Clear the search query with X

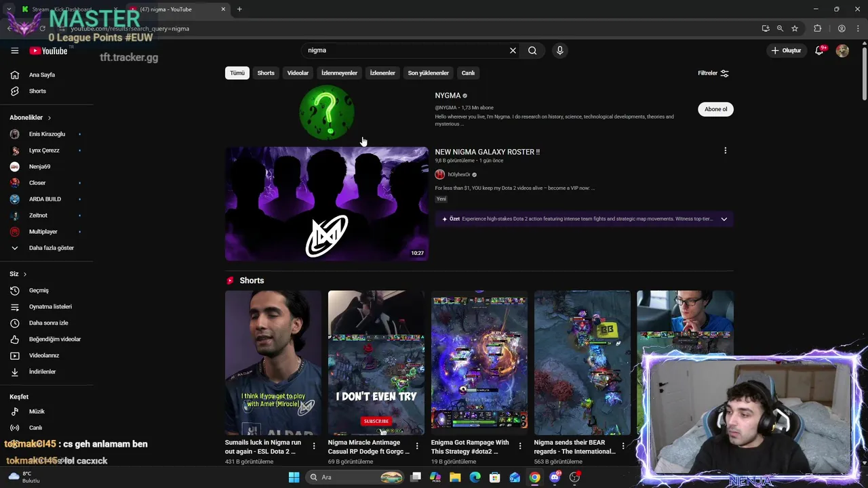click(x=513, y=50)
